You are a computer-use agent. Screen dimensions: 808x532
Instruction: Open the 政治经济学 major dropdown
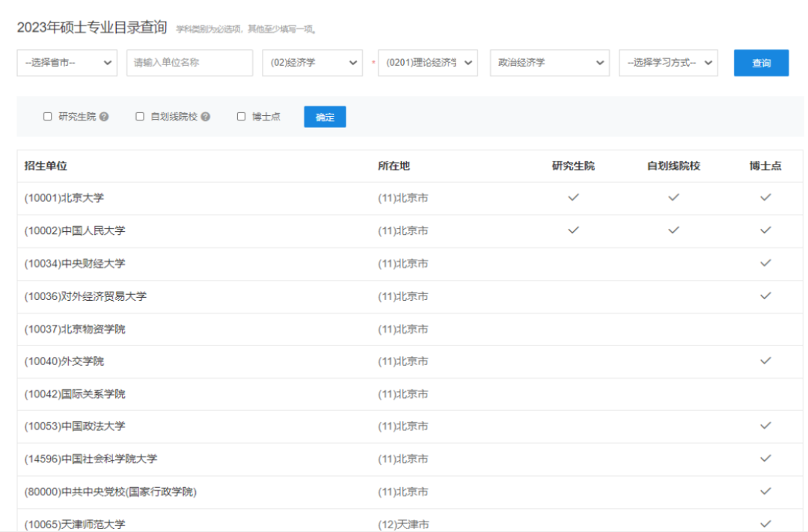[550, 63]
